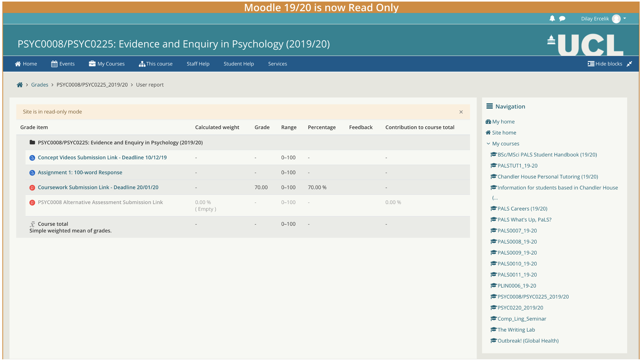
Task: Click the Navigation block menu icon
Action: (489, 106)
